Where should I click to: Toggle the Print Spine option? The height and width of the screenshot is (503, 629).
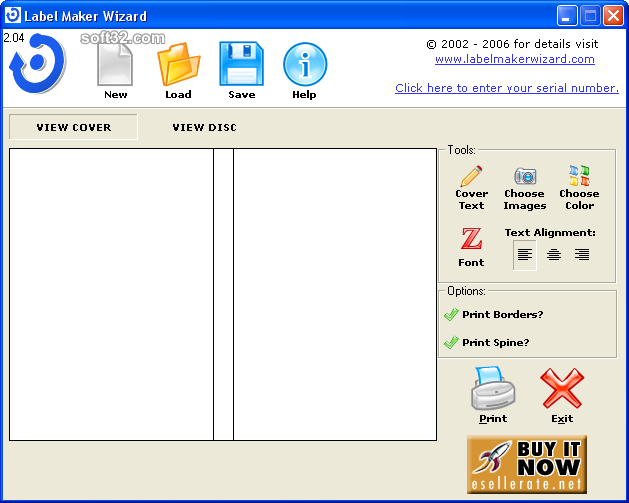click(x=487, y=343)
